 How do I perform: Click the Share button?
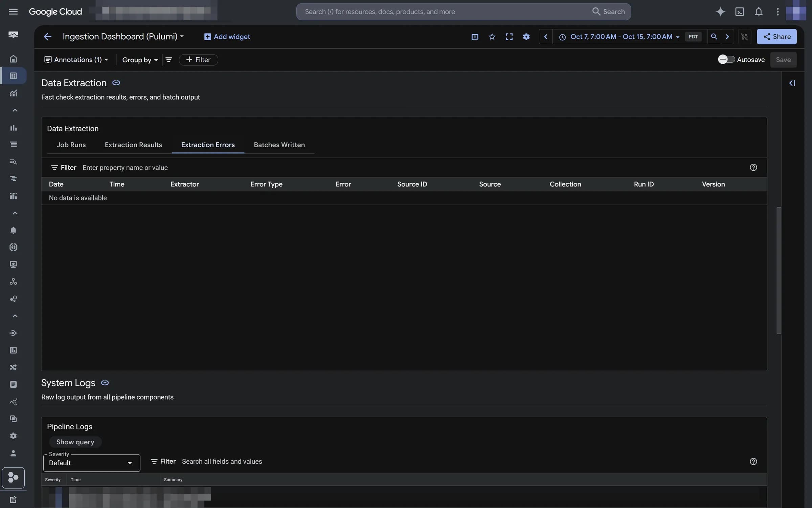click(x=776, y=37)
